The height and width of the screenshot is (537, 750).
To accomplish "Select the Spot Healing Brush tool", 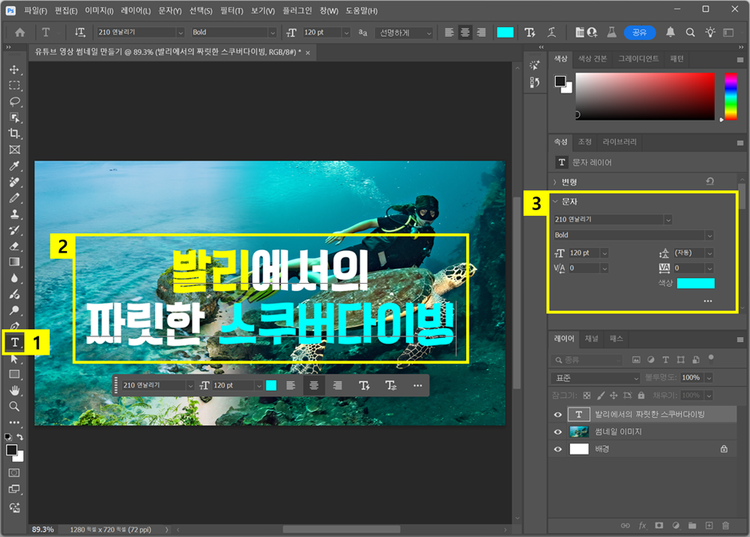I will click(14, 182).
